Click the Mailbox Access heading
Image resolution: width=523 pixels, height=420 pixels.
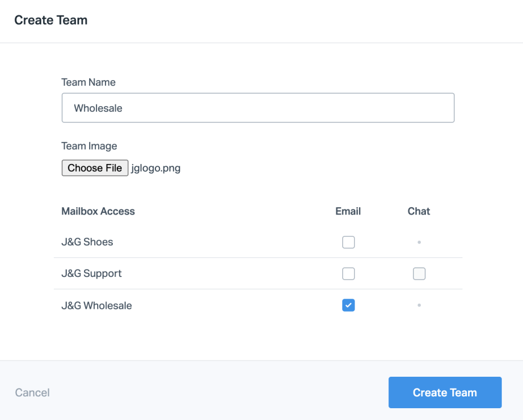pyautogui.click(x=98, y=211)
